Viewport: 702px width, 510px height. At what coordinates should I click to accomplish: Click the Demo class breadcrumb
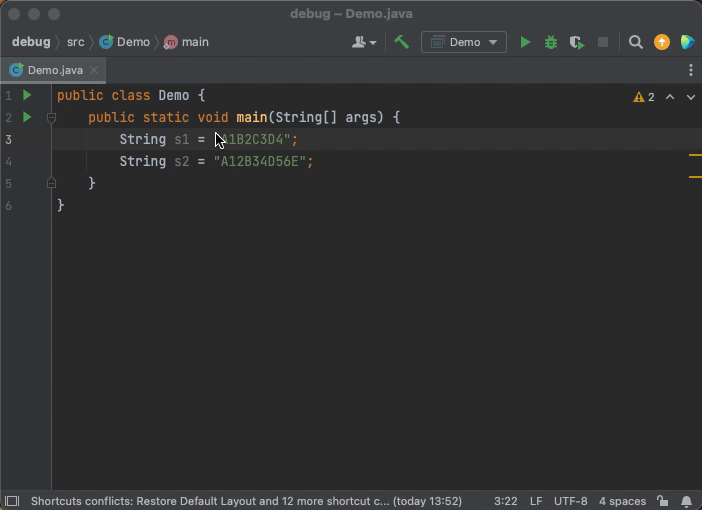pos(124,42)
